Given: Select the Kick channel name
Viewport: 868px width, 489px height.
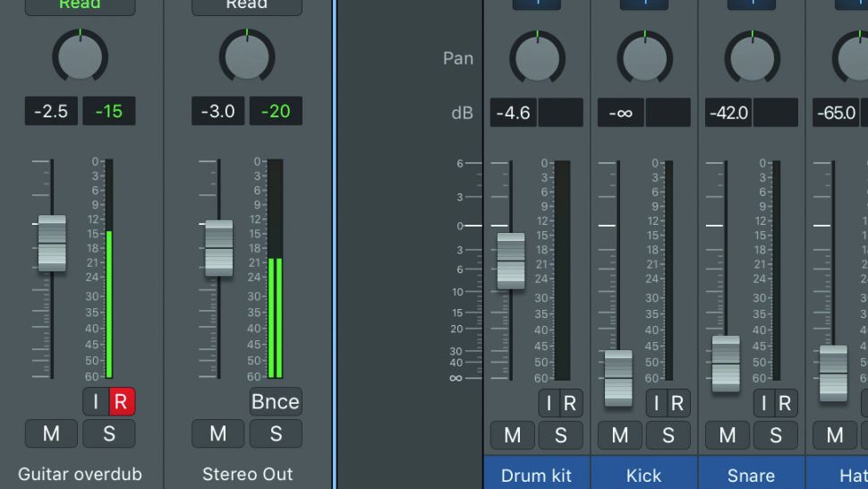Looking at the screenshot, I should [644, 476].
